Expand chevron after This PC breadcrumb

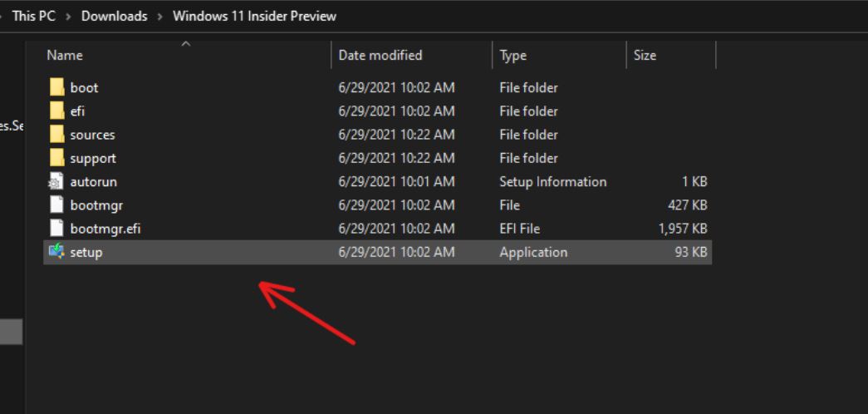pos(69,17)
